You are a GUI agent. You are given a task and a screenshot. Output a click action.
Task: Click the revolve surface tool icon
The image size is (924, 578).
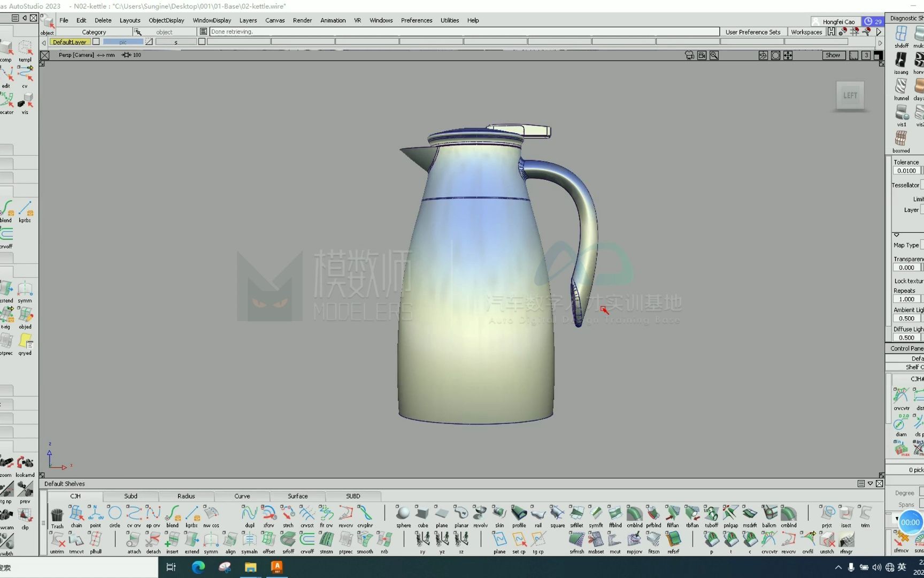(x=480, y=514)
